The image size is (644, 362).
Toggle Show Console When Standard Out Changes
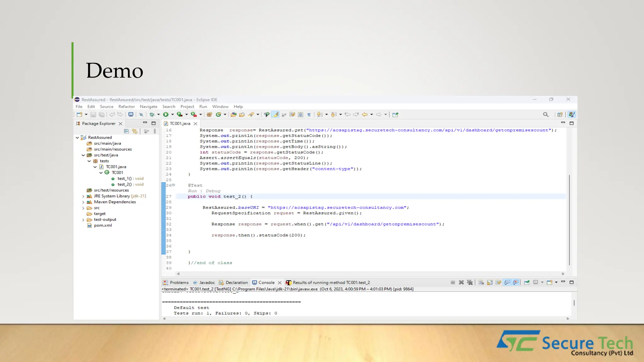pos(507,282)
